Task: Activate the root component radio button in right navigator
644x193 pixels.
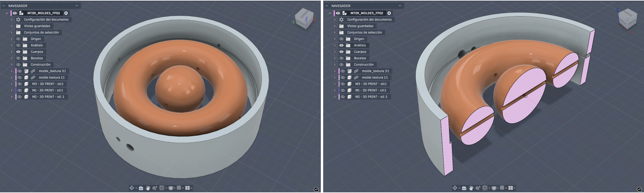Action: [389, 13]
